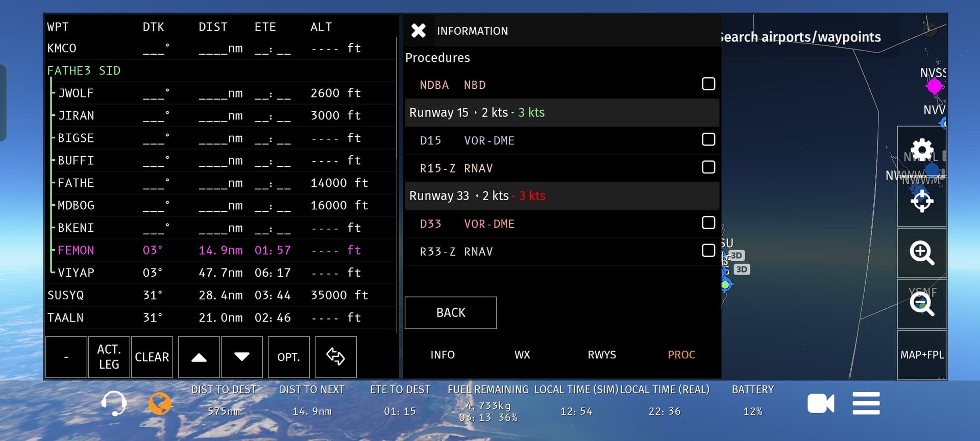Select the PROC tab

tap(681, 355)
